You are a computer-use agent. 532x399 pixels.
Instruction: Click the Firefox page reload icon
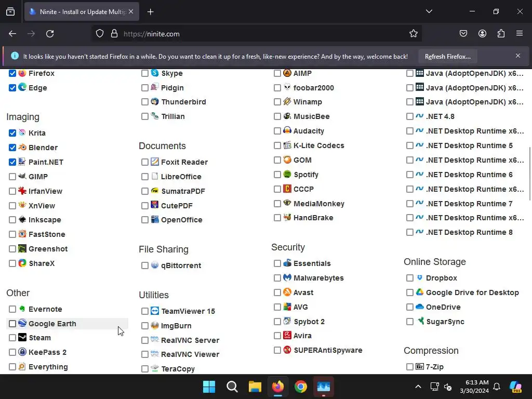pos(50,34)
